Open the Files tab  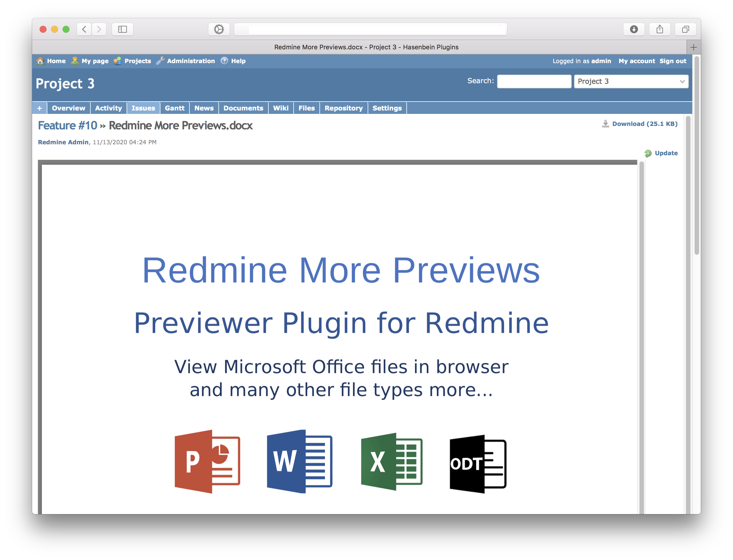click(307, 108)
